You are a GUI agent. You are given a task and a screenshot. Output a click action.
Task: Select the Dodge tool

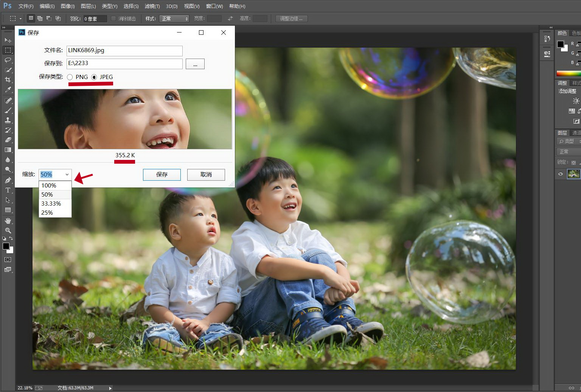click(8, 169)
